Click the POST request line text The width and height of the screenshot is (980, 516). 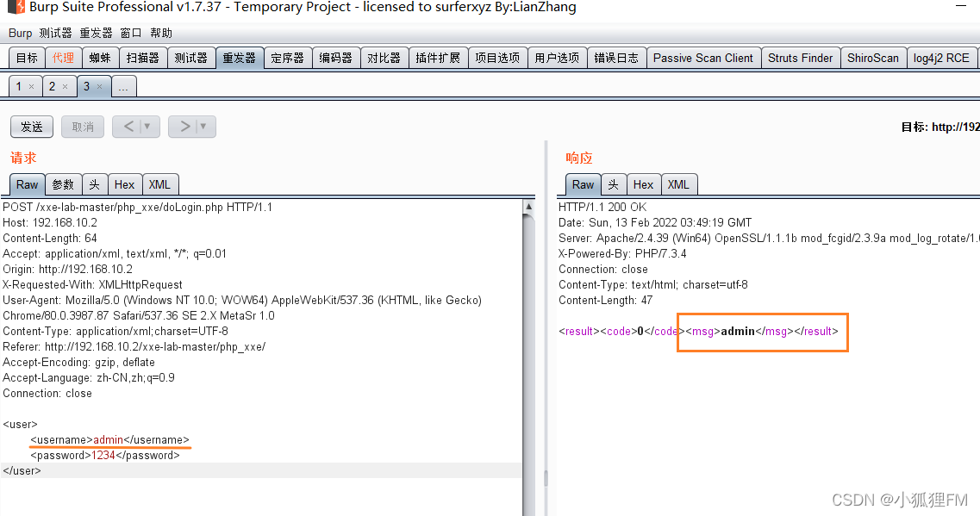(x=138, y=208)
